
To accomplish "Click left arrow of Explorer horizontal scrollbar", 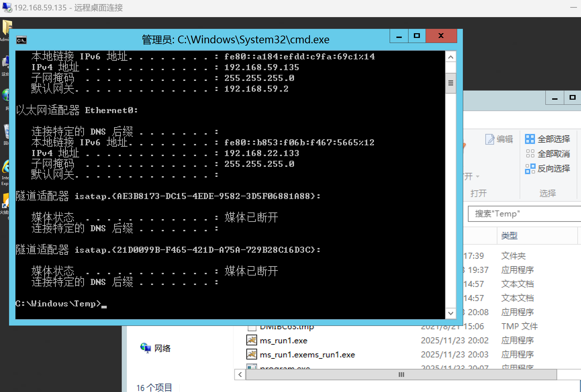I will point(240,375).
